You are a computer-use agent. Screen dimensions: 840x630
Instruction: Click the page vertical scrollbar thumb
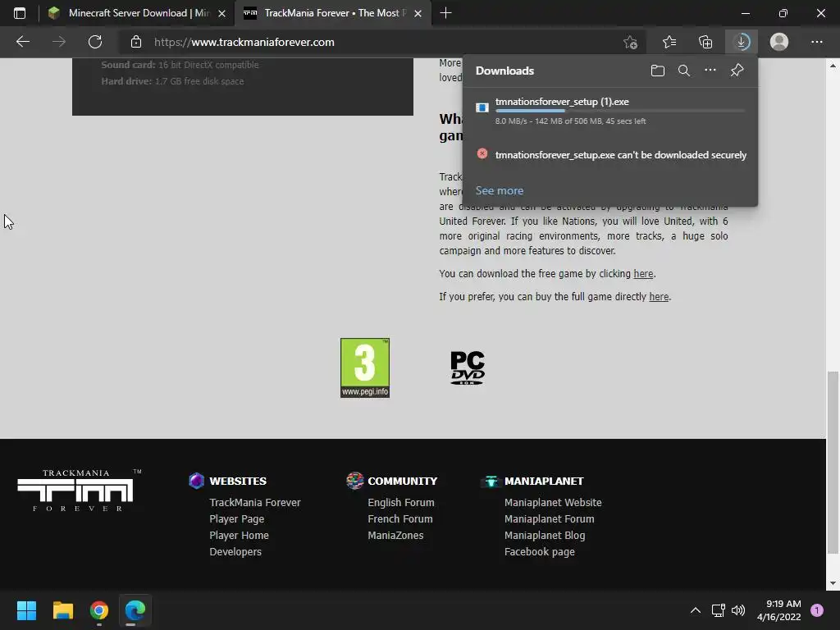tap(833, 462)
